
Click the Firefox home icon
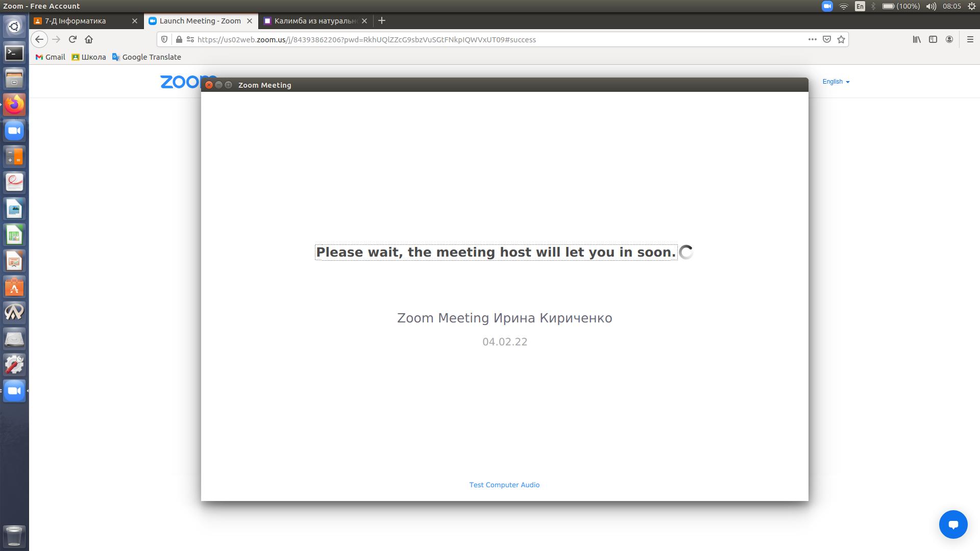pos(89,39)
